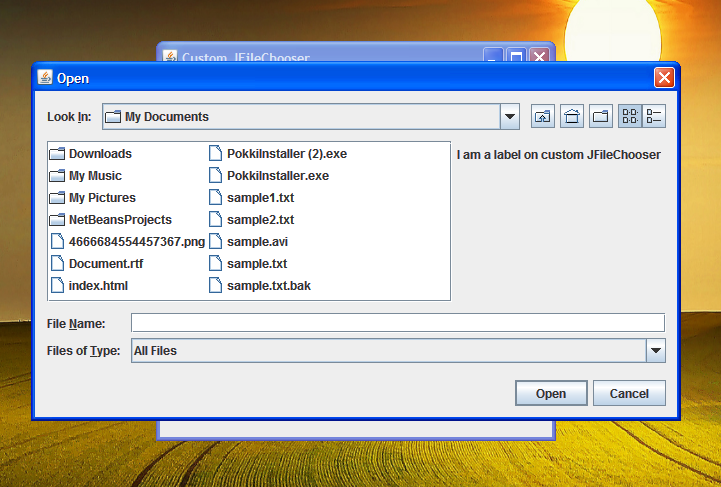Jump to the Home folder icon
Screen dimensions: 721x487
click(572, 116)
